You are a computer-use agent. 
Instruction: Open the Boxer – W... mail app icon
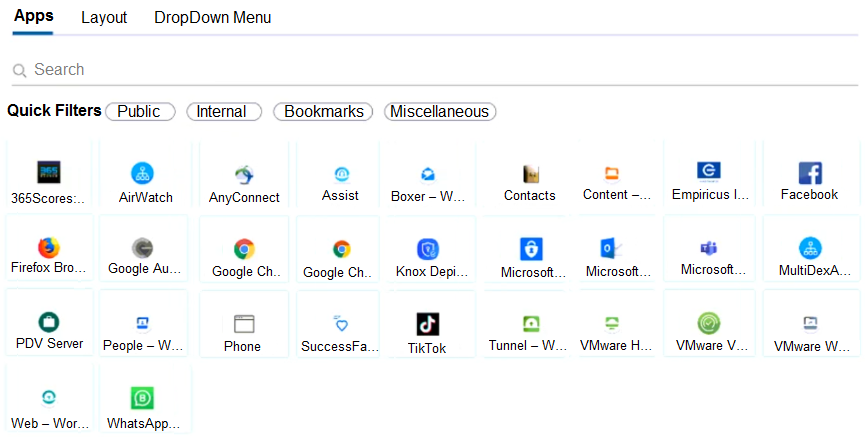coord(428,175)
